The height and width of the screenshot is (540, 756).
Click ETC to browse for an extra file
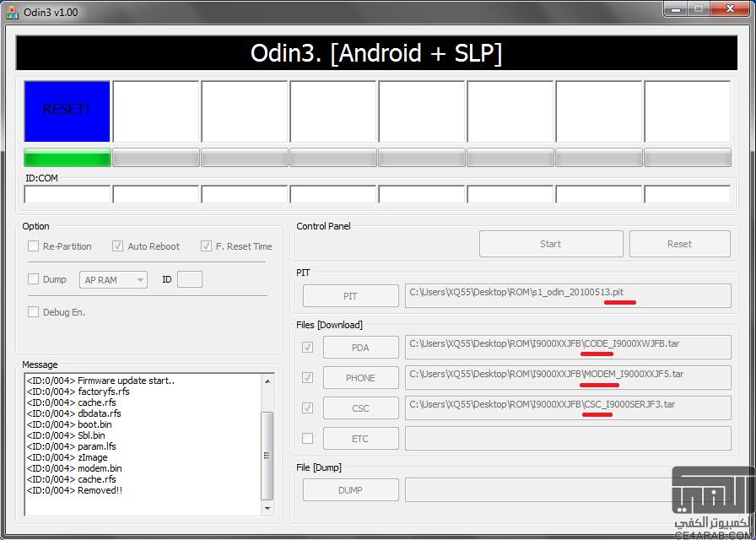(360, 438)
